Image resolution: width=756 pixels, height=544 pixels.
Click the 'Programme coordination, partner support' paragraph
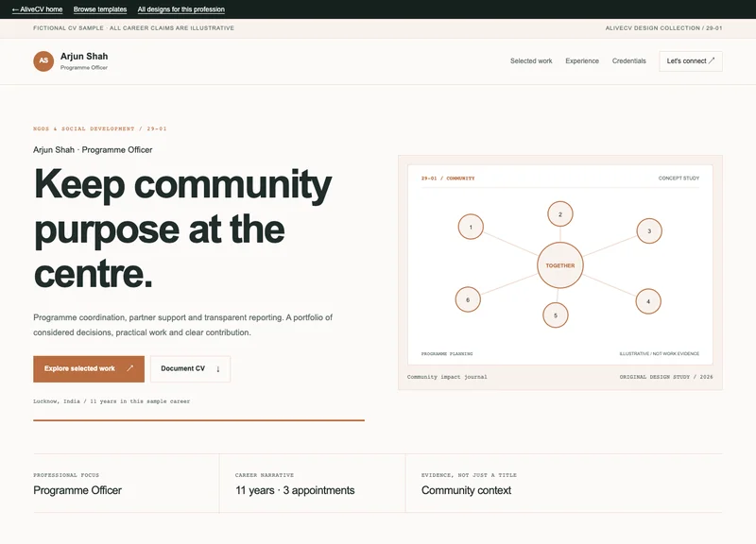(182, 325)
